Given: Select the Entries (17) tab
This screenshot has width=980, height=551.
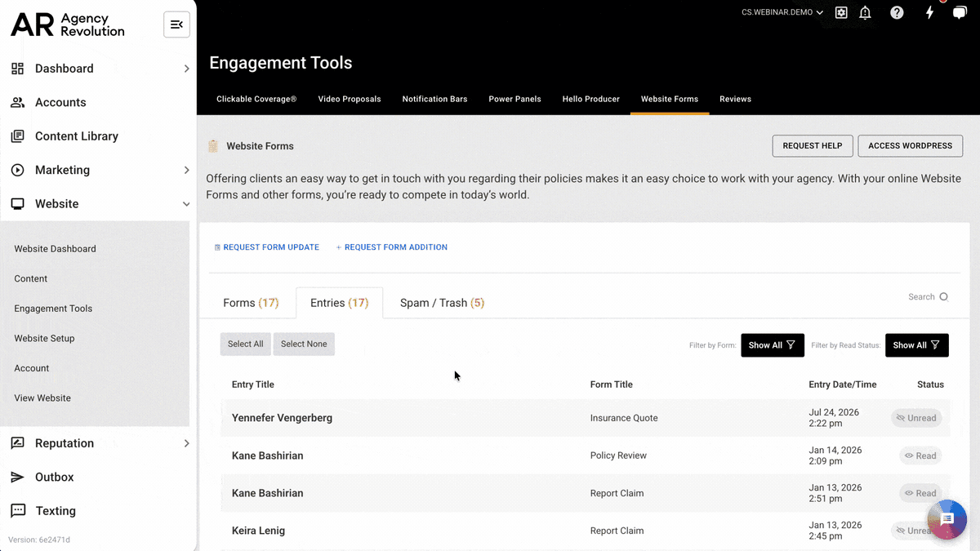Looking at the screenshot, I should tap(339, 303).
